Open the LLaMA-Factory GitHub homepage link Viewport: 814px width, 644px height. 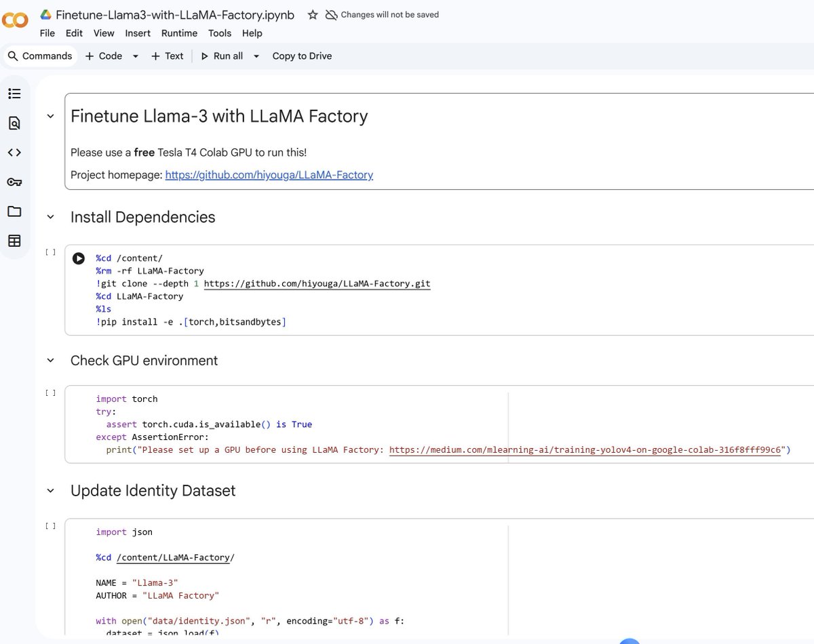tap(269, 174)
